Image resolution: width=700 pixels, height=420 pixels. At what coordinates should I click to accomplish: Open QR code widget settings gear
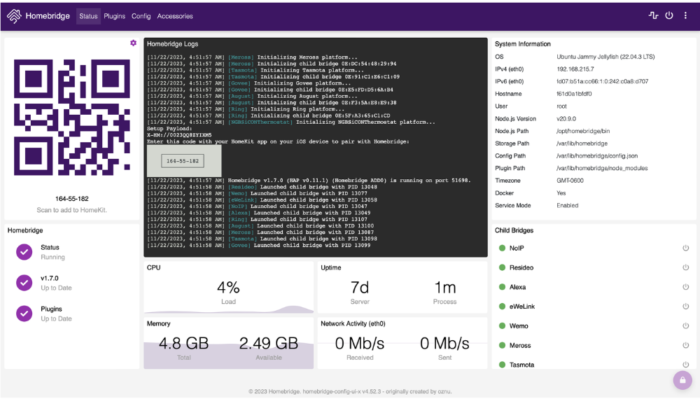pyautogui.click(x=133, y=43)
